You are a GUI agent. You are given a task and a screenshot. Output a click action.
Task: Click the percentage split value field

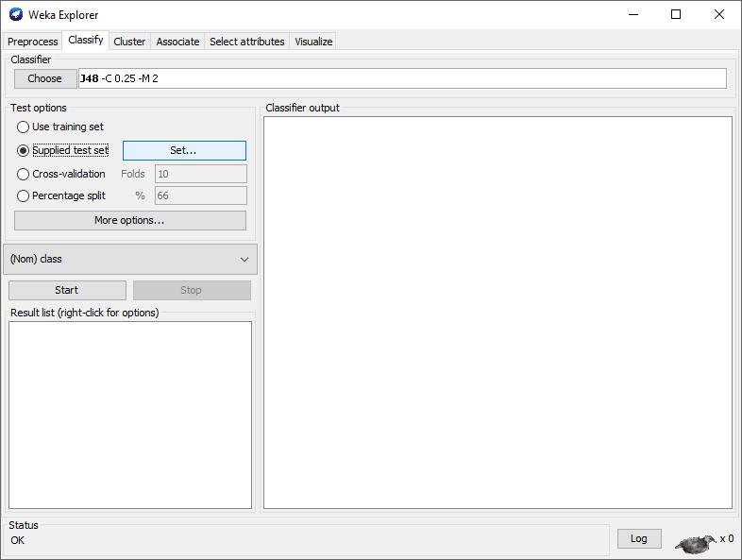(201, 195)
